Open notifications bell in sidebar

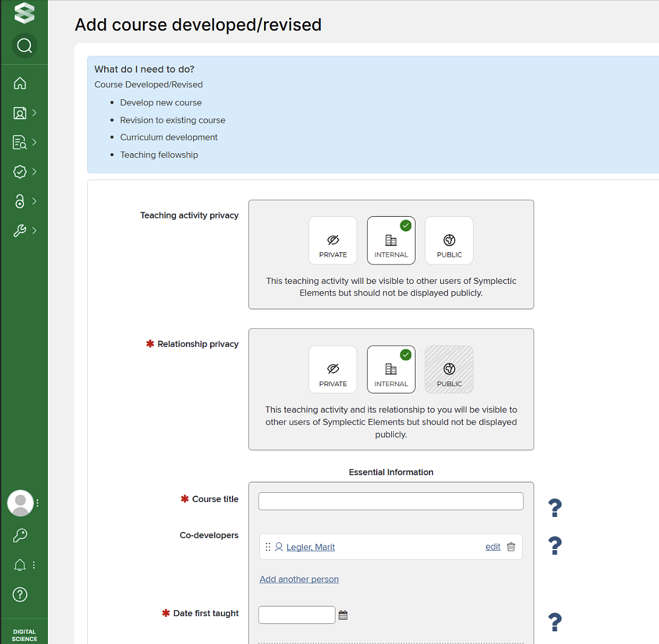tap(20, 565)
